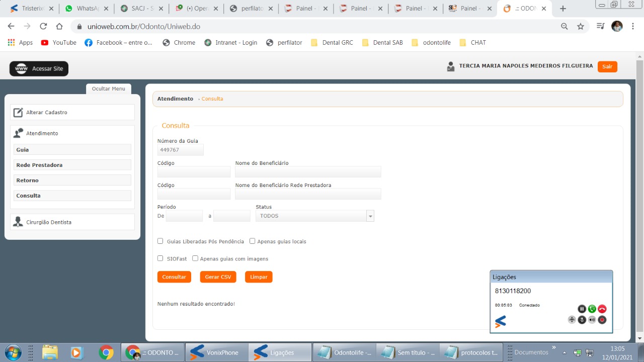Bookmark this page with the star icon
Viewport: 644px width, 362px height.
coord(581,27)
